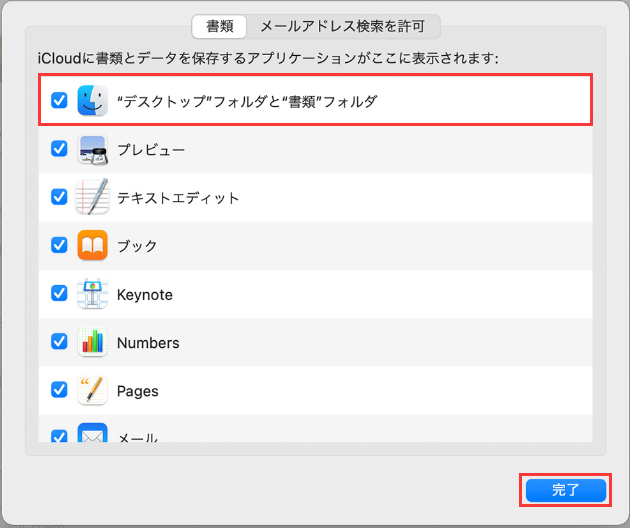Select the "デスクトップ"フォルダと"書類"フォルダ label
The image size is (630, 528).
pyautogui.click(x=247, y=101)
